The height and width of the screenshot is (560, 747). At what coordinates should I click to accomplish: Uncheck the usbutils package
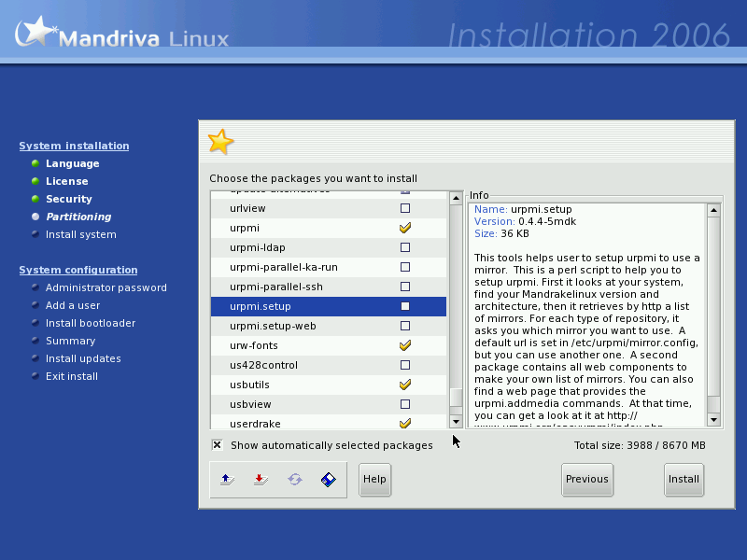[405, 385]
